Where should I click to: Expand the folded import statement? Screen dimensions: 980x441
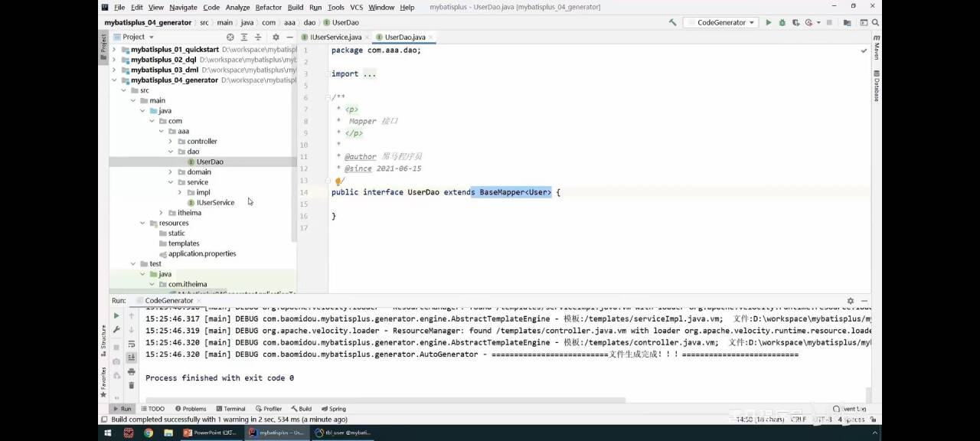tap(369, 74)
